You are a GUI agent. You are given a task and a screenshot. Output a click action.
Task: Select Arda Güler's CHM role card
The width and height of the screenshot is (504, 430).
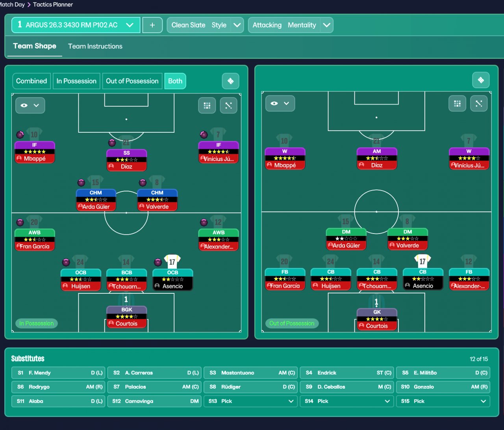point(96,200)
